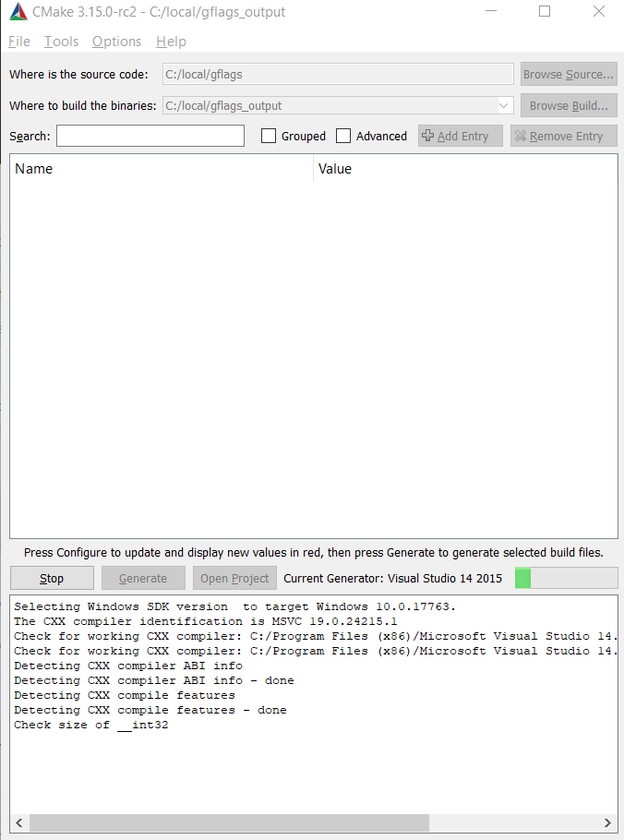This screenshot has width=624, height=840.
Task: Open the Options menu
Action: (116, 42)
